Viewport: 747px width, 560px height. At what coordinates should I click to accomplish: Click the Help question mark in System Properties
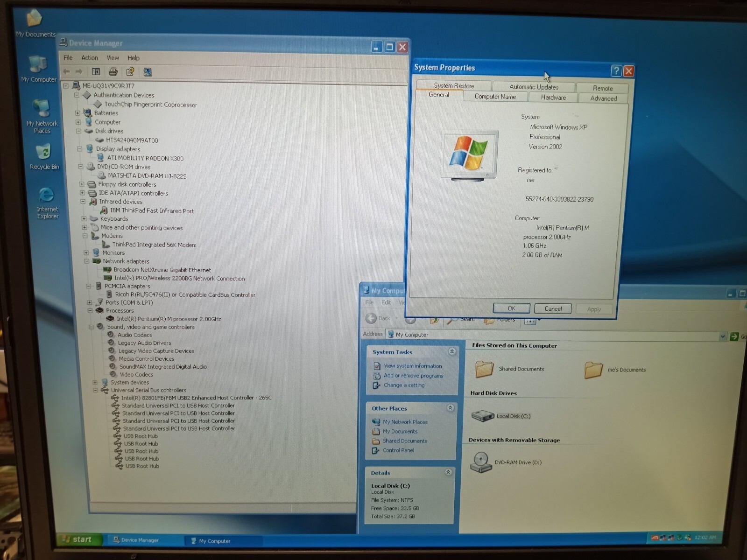tap(616, 70)
